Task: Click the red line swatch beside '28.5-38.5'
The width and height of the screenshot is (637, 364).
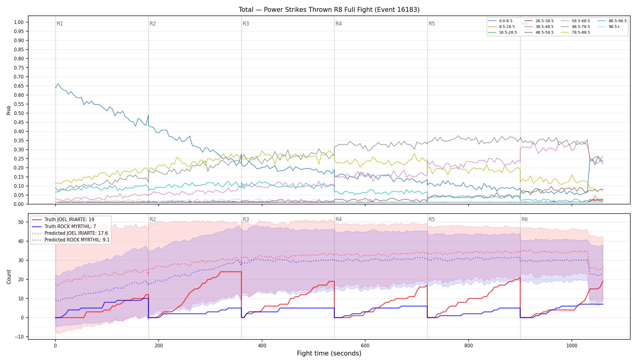Action: tap(529, 21)
